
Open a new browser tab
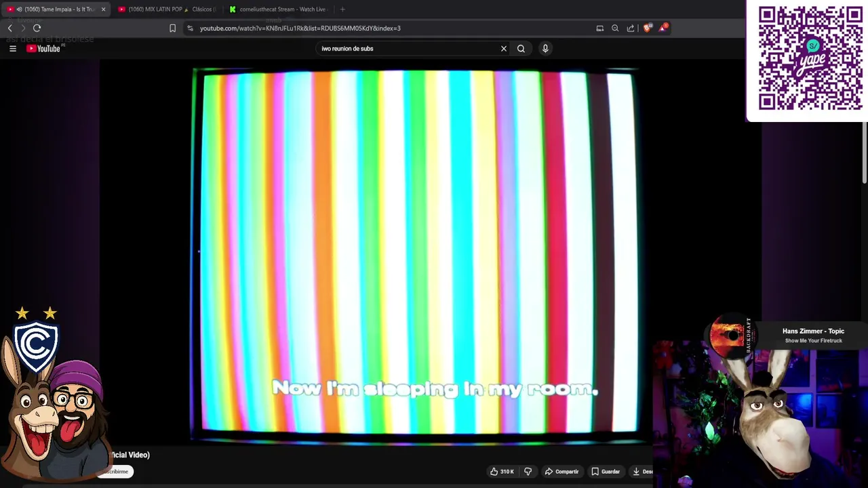[x=342, y=9]
